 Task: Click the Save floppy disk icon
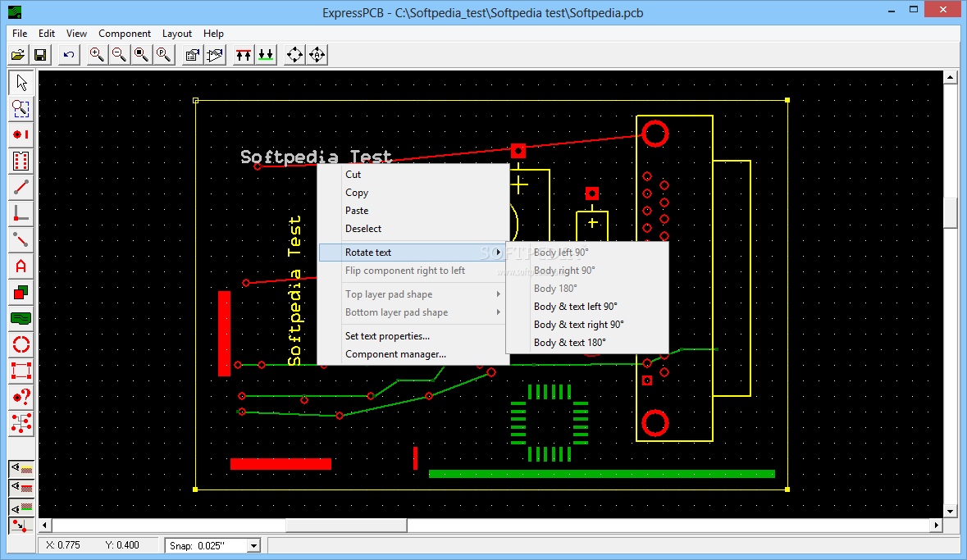coord(40,55)
